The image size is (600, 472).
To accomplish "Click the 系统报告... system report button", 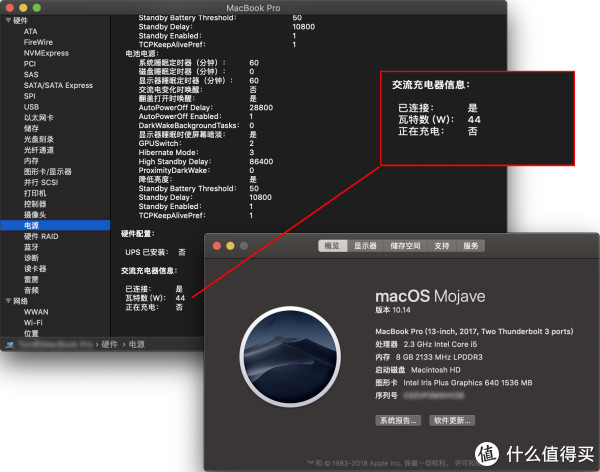I will point(398,420).
